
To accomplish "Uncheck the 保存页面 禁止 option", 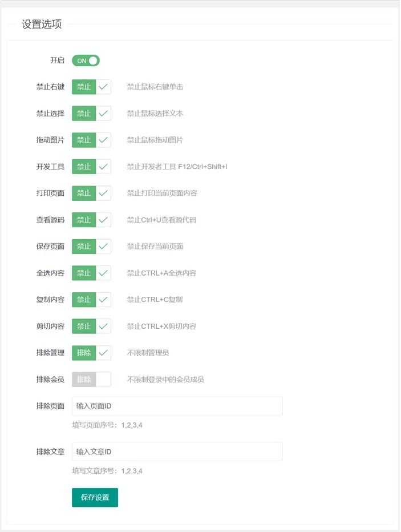I will (91, 247).
